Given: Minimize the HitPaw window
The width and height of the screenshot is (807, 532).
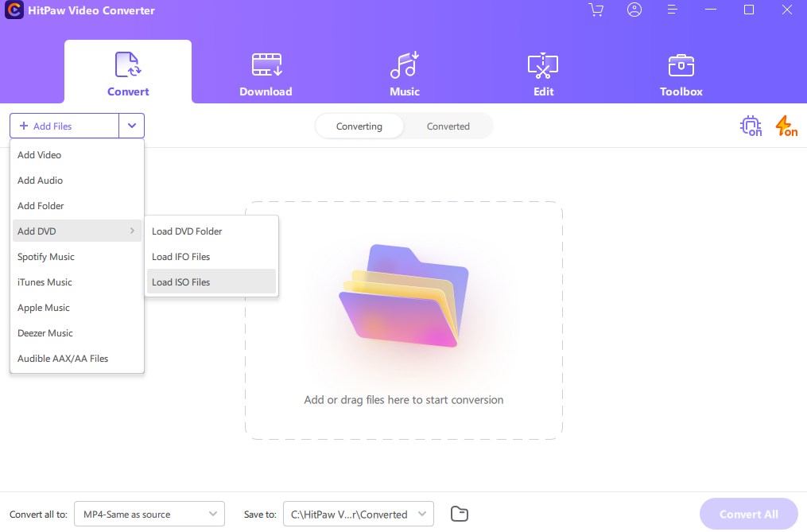Looking at the screenshot, I should point(711,10).
